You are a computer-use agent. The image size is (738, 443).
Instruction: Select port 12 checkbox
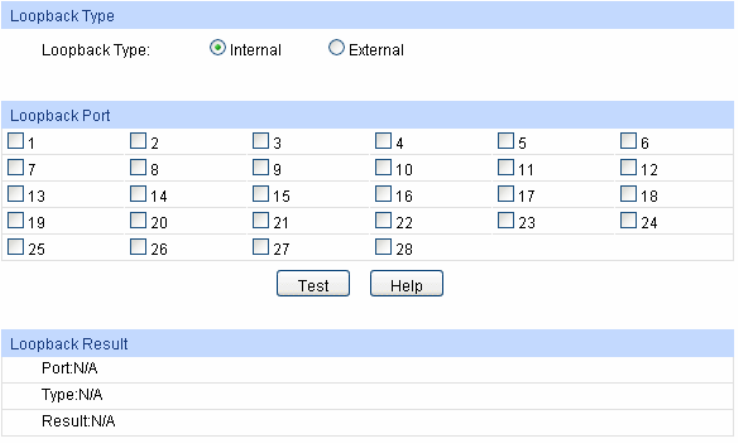629,168
